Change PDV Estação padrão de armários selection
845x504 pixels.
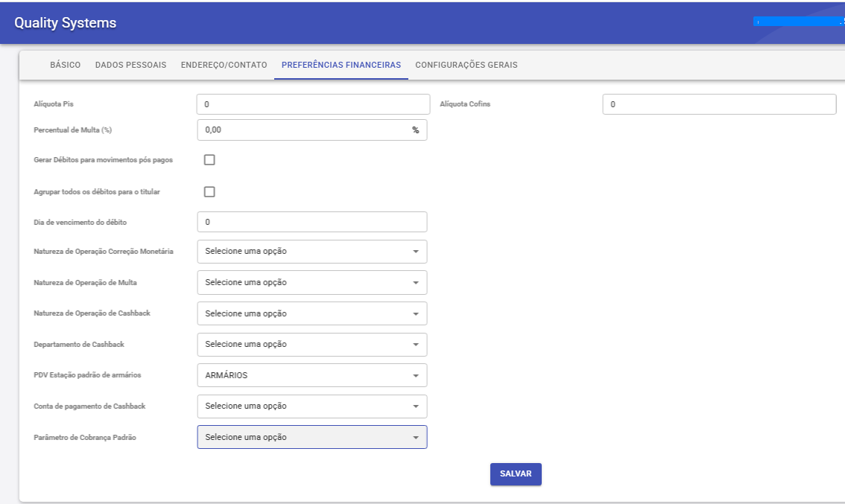click(x=311, y=375)
